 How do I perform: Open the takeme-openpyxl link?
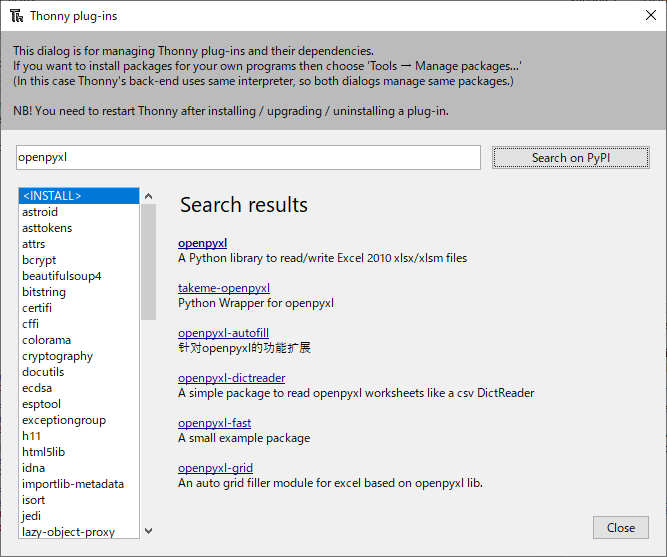[224, 288]
